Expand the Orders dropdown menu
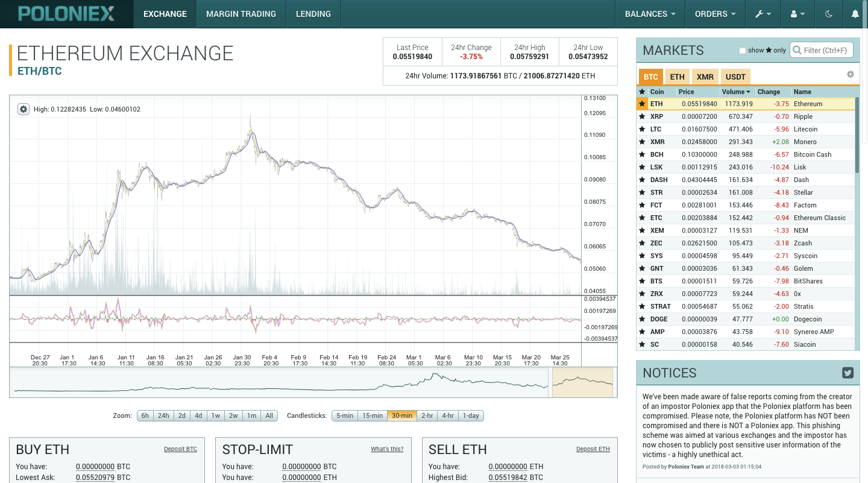The width and height of the screenshot is (868, 483). click(x=715, y=14)
